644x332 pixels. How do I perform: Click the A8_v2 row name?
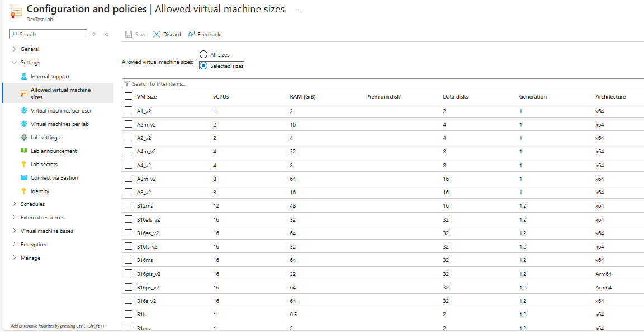[145, 192]
